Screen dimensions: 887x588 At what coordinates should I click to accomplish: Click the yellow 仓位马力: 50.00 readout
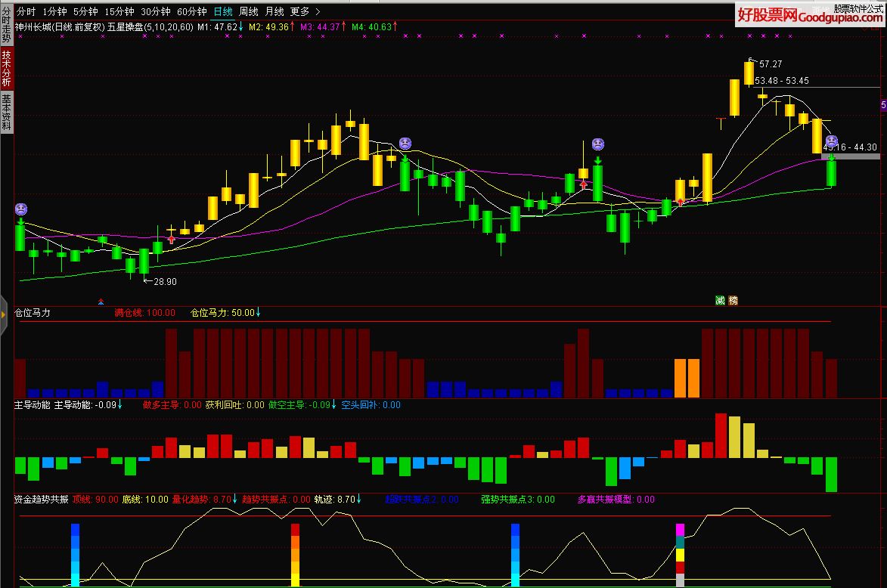pyautogui.click(x=225, y=313)
